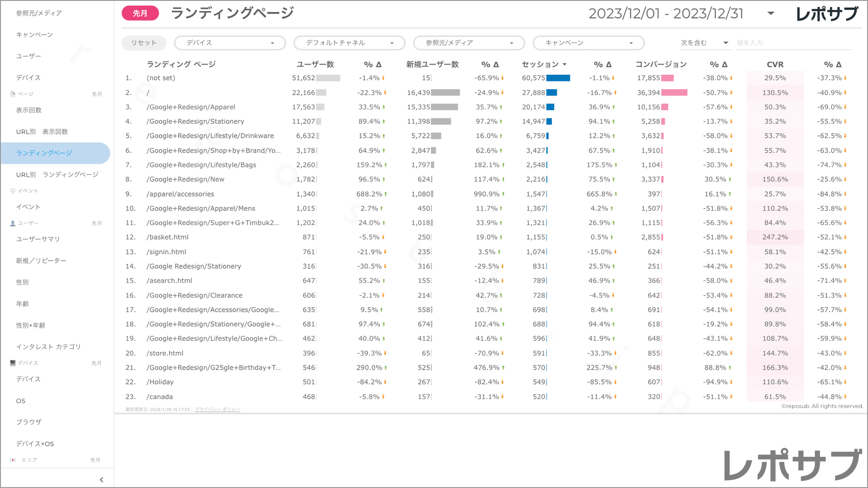Click the エリア section flag icon

click(x=13, y=460)
